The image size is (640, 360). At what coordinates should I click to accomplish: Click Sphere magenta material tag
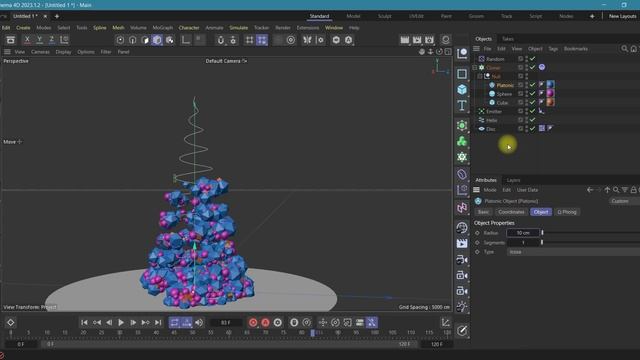(550, 93)
